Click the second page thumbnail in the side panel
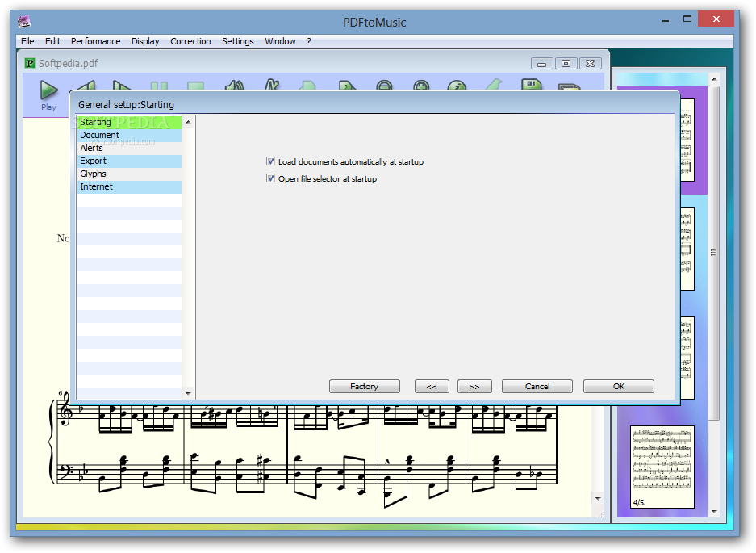 (687, 249)
